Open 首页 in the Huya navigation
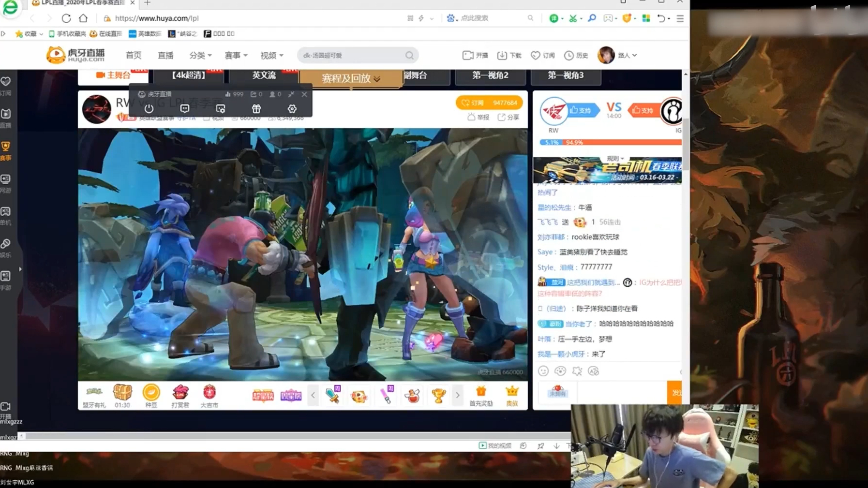Screen dimensions: 868x488 point(134,55)
